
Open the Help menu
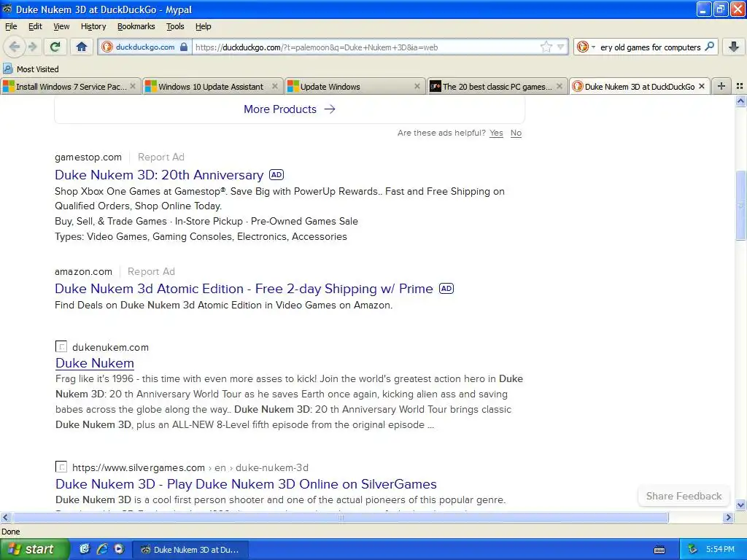tap(204, 26)
